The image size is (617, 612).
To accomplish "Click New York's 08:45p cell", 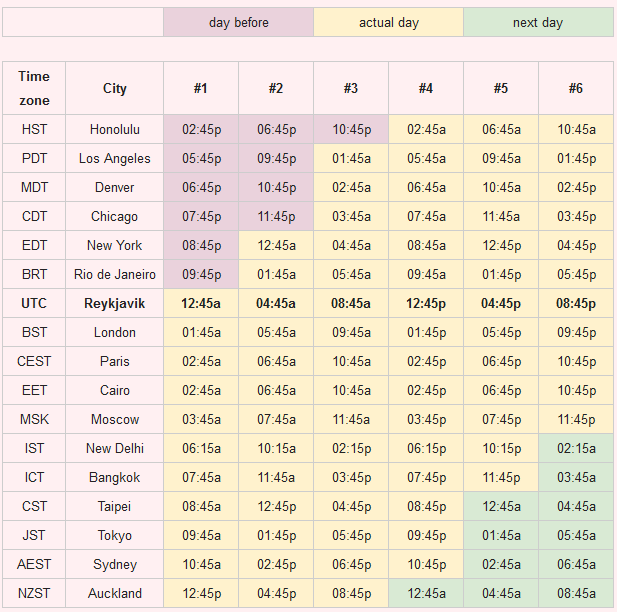I will (x=201, y=245).
